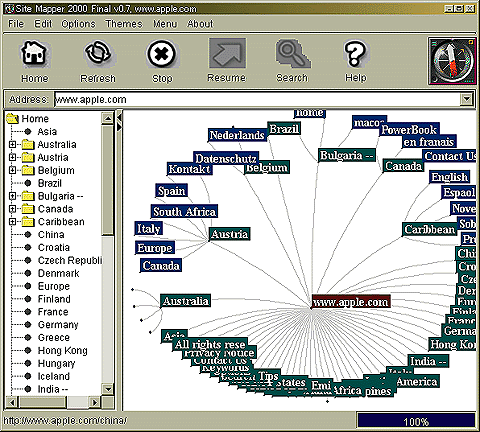Click the Austria folder icon
The height and width of the screenshot is (432, 480).
click(28, 157)
